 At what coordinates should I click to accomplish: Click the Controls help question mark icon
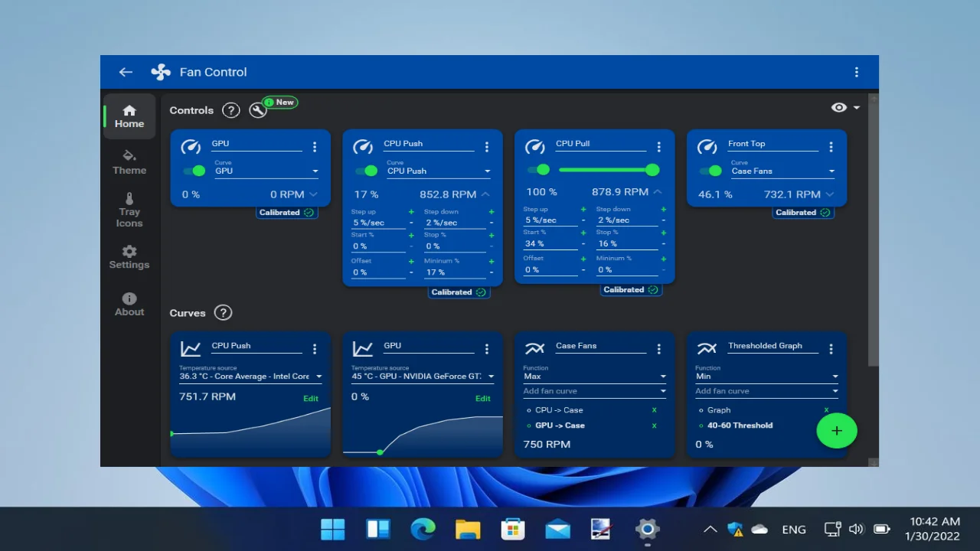click(230, 110)
